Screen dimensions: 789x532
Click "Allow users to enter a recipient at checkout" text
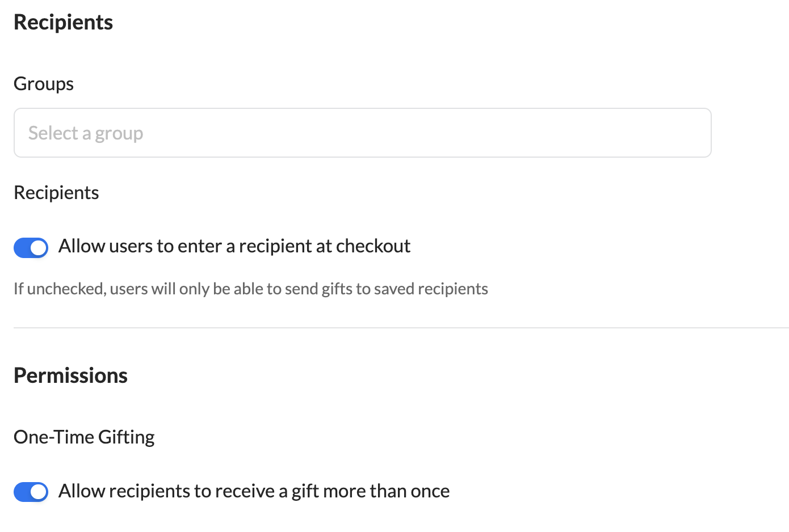(x=234, y=246)
